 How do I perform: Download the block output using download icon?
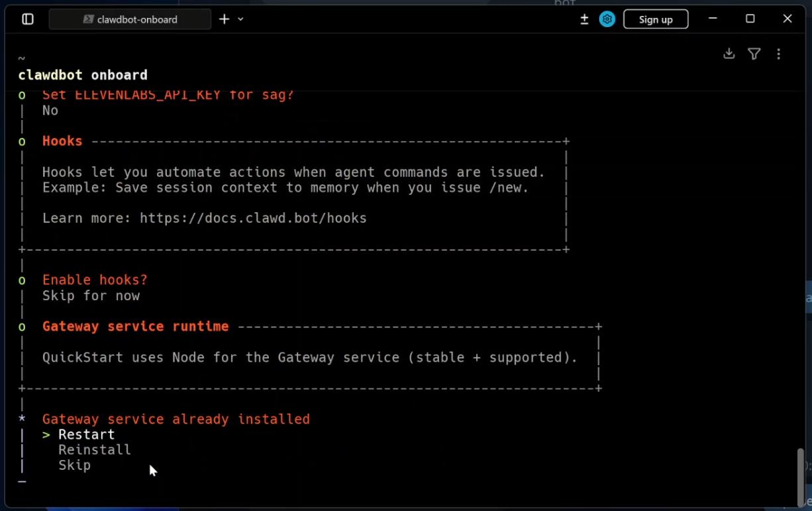click(729, 54)
